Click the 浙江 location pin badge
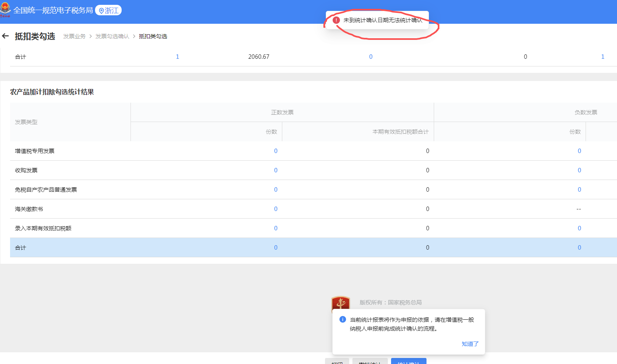This screenshot has height=364, width=617. coord(108,10)
